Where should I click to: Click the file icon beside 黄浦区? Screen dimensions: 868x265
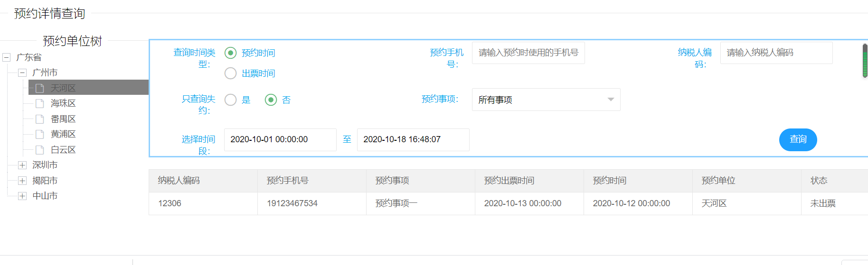pyautogui.click(x=40, y=134)
